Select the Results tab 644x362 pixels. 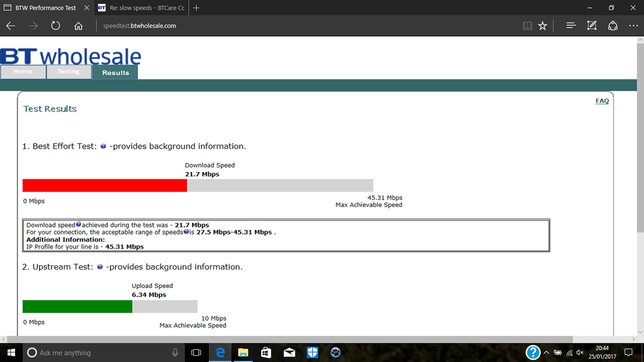(115, 72)
